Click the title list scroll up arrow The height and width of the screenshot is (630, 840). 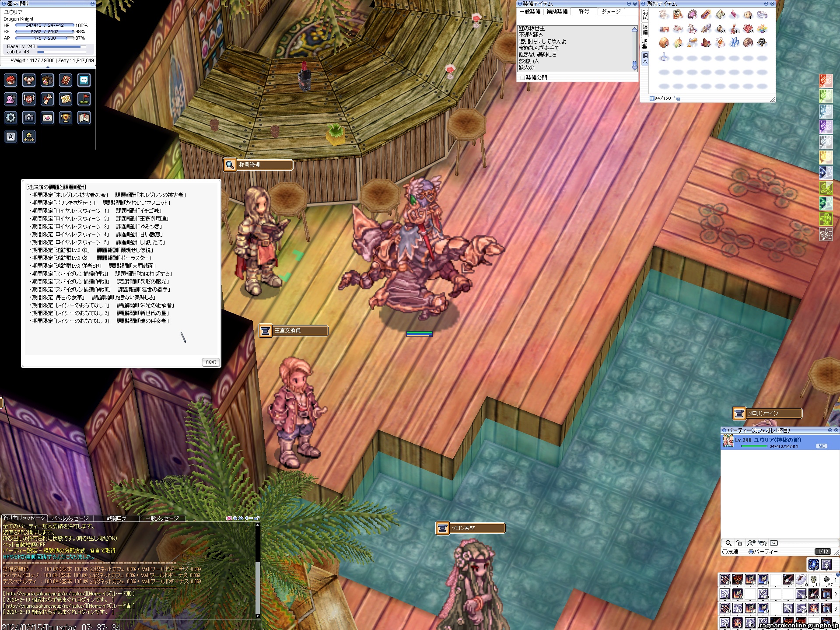[x=635, y=29]
